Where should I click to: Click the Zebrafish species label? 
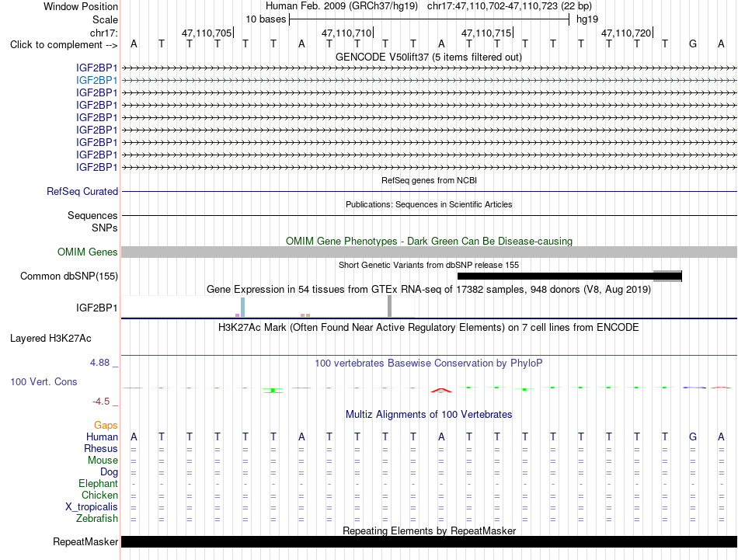tap(96, 519)
